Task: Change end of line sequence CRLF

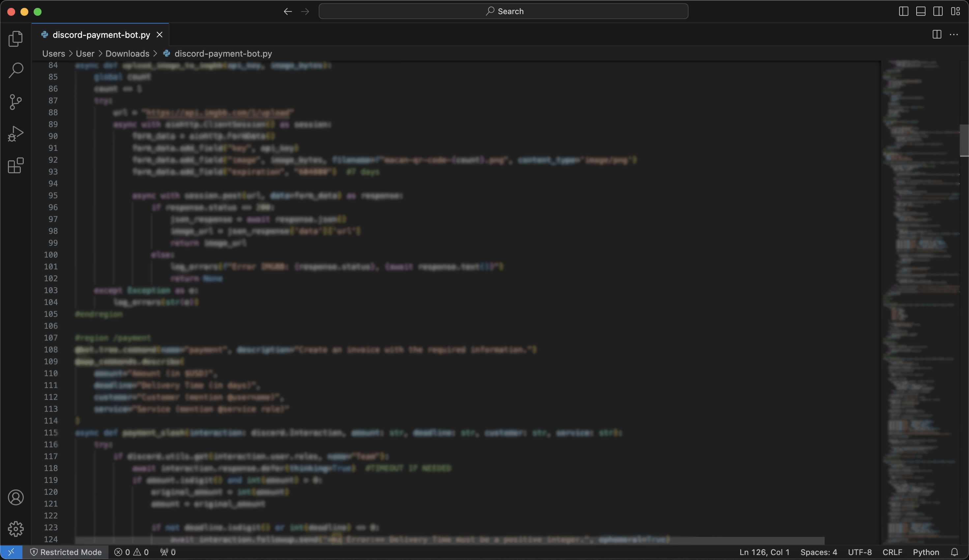Action: (x=892, y=552)
